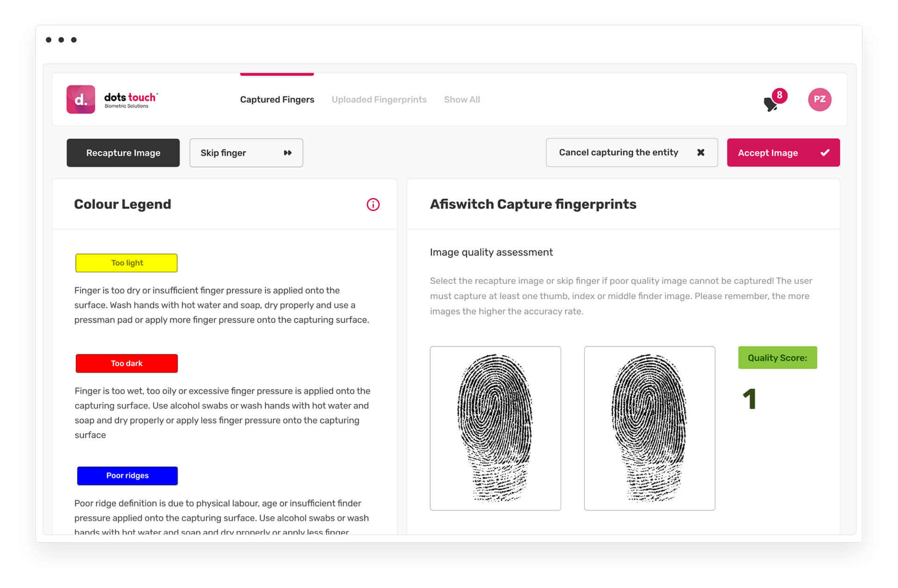Select the left fingerprint image

coord(495,428)
